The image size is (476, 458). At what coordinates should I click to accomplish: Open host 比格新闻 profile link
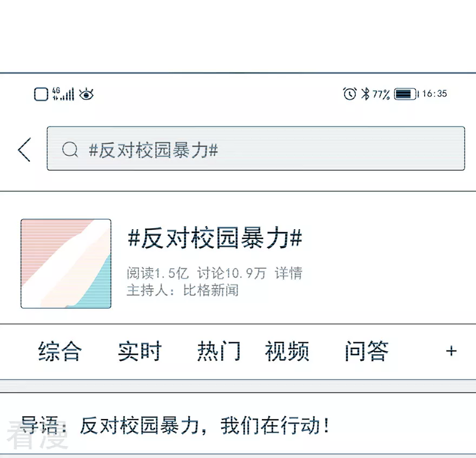click(210, 290)
